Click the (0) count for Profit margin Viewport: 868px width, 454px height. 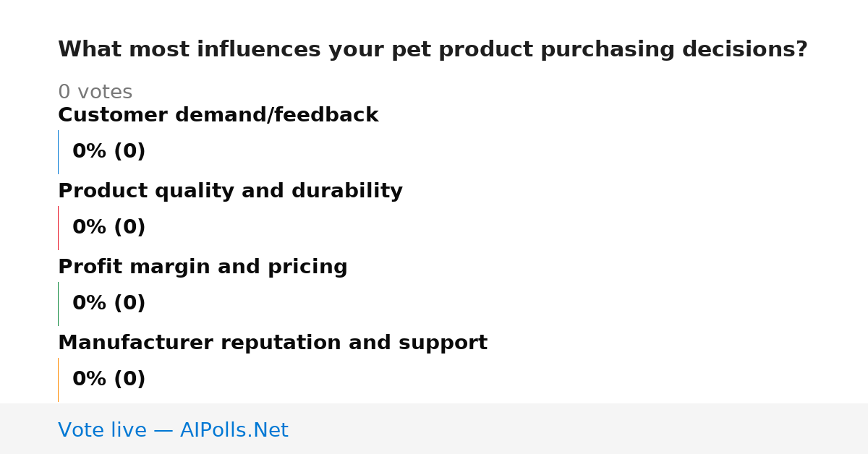129,303
